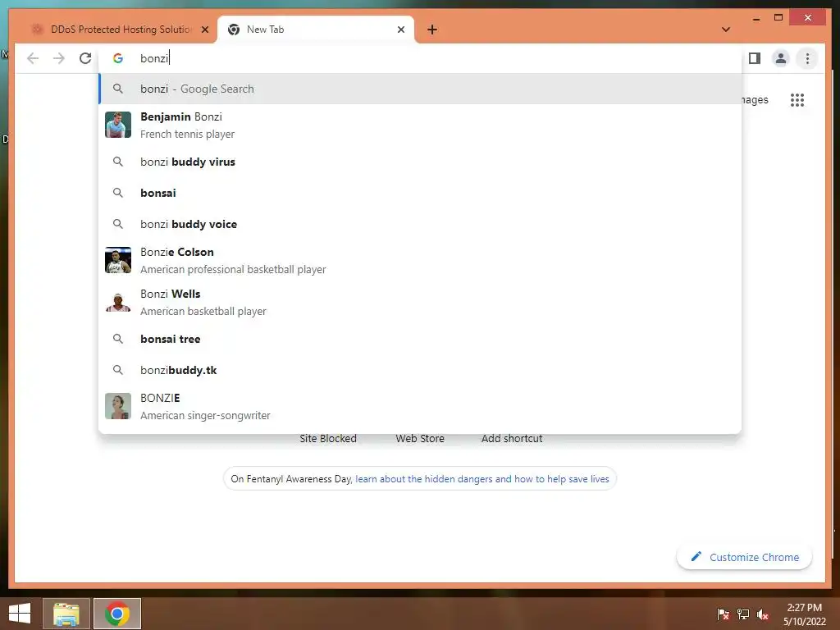The height and width of the screenshot is (630, 840).
Task: Select 'bonzibuddy.tk' suggestion
Action: [421, 370]
